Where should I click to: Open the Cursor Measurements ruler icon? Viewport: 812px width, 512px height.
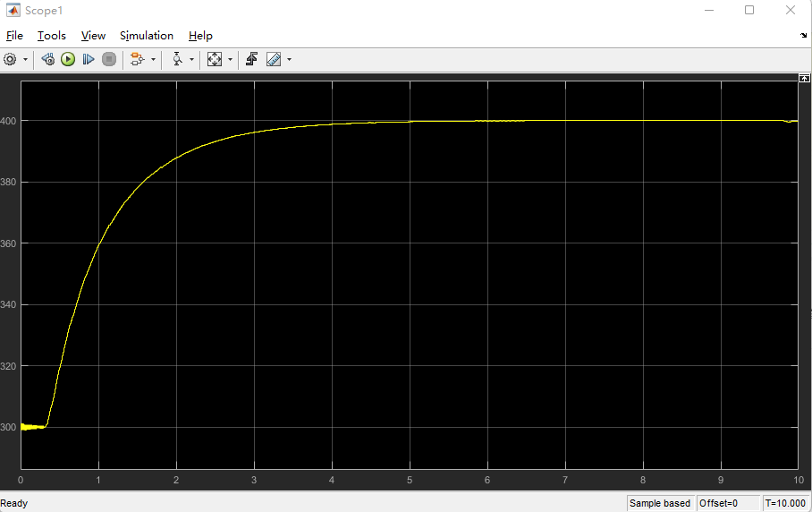[274, 59]
